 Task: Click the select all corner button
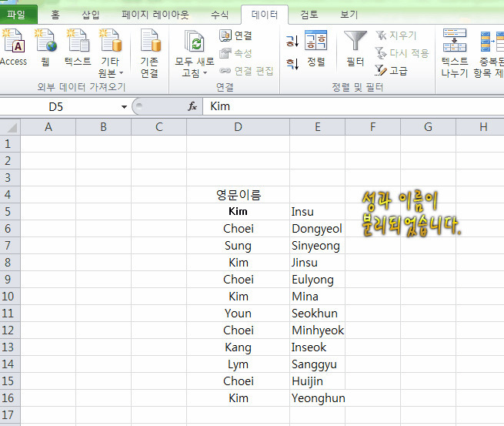[x=10, y=127]
